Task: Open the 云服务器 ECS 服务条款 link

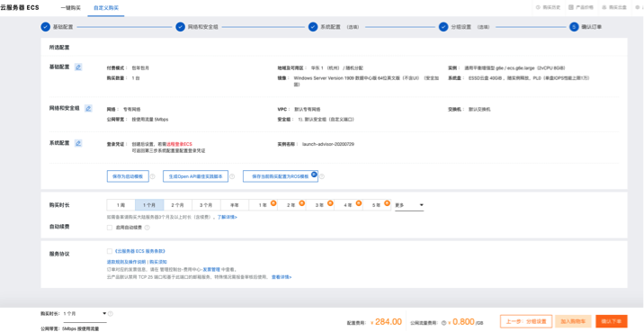Action: click(x=140, y=251)
